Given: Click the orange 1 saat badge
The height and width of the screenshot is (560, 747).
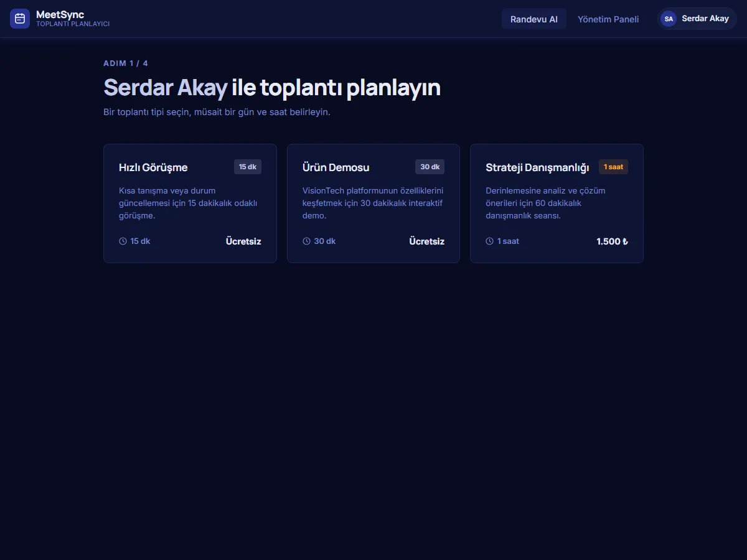Looking at the screenshot, I should coord(613,167).
